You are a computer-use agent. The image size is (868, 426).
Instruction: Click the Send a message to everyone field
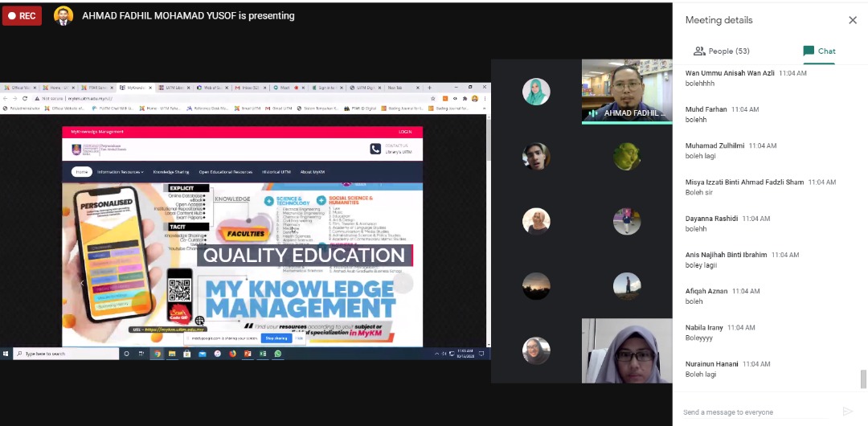click(755, 412)
